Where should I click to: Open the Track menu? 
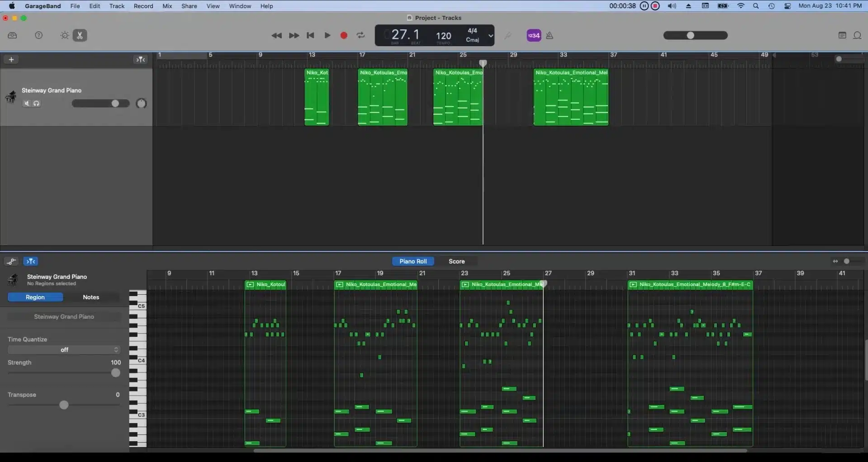pos(117,6)
